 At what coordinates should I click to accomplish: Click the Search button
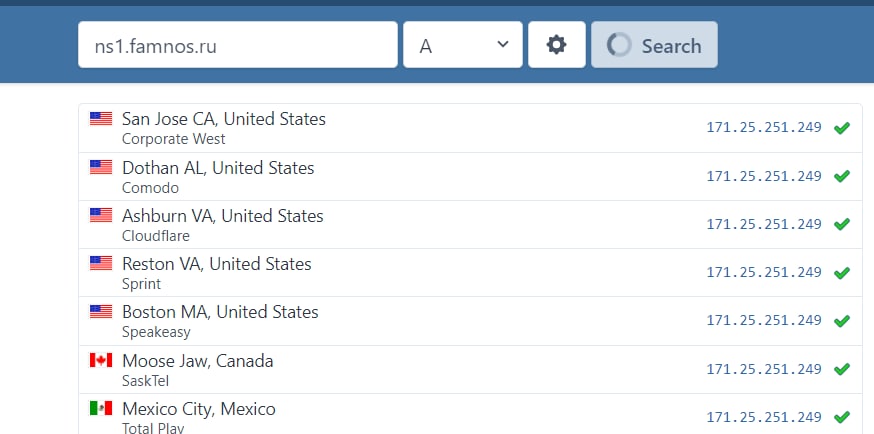(654, 45)
